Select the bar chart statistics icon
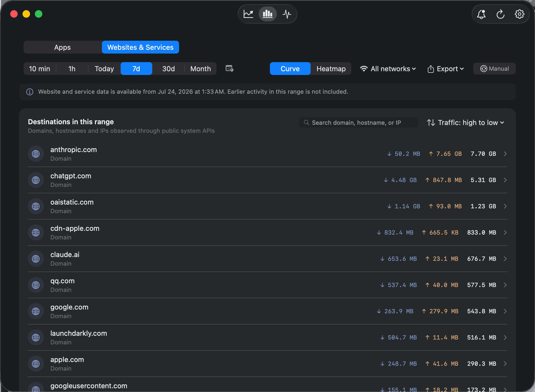Image resolution: width=535 pixels, height=392 pixels. [x=267, y=14]
